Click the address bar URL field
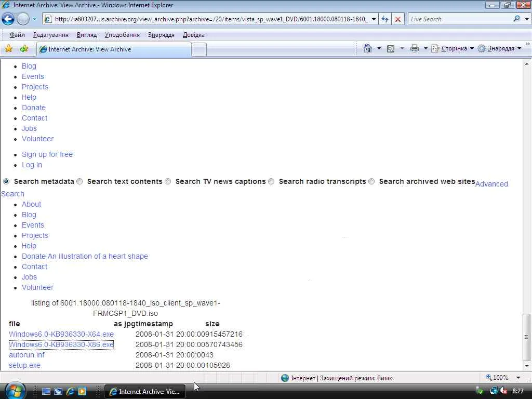Image resolution: width=532 pixels, height=399 pixels. [x=210, y=19]
